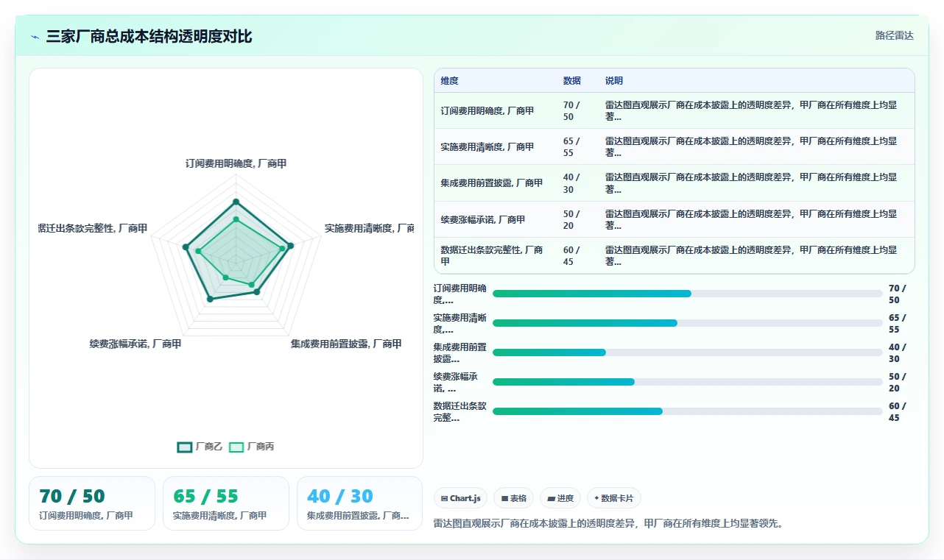Select table row 数据迁出条款完整性, 厂商甲
Image resolution: width=944 pixels, height=560 pixels.
click(674, 255)
